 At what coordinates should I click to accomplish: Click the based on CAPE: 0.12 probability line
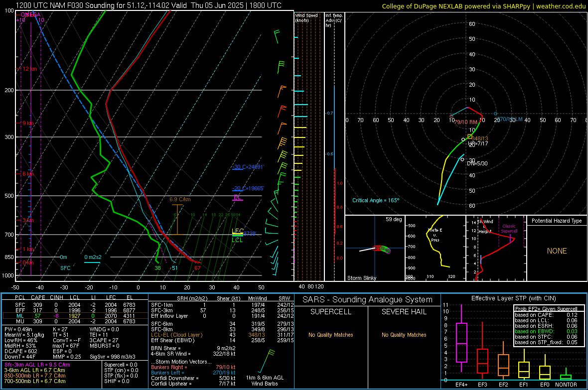546,315
